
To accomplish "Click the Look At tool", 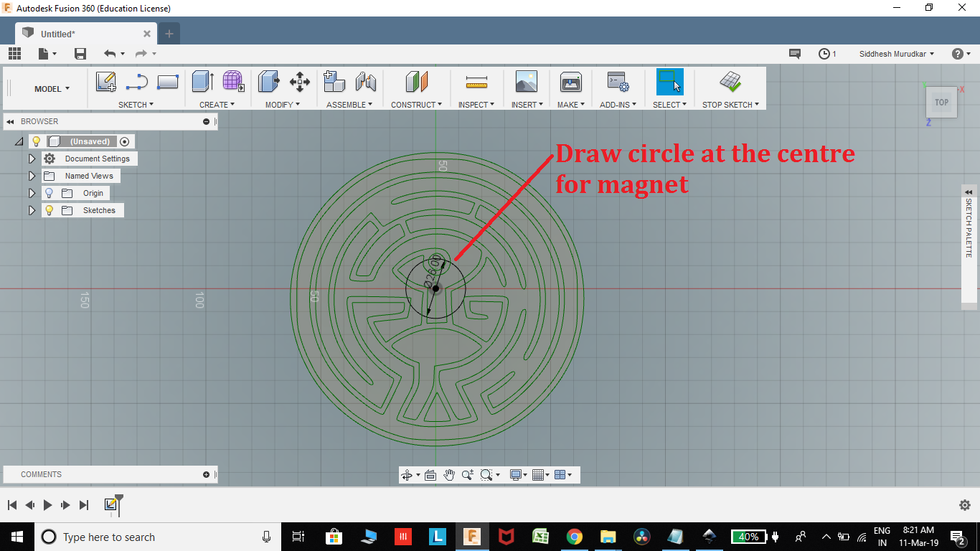I will (x=430, y=475).
